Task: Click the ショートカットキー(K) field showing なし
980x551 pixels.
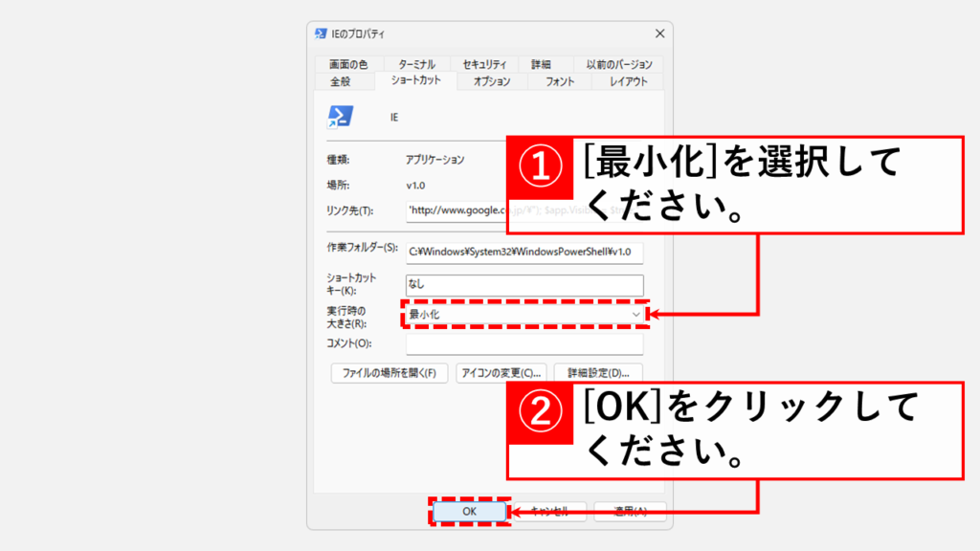Action: (523, 284)
